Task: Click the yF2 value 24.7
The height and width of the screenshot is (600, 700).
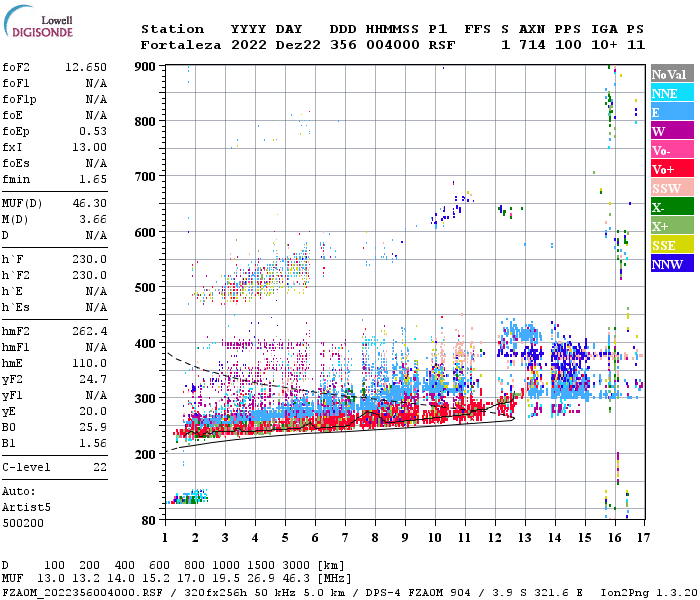Action: pyautogui.click(x=93, y=379)
